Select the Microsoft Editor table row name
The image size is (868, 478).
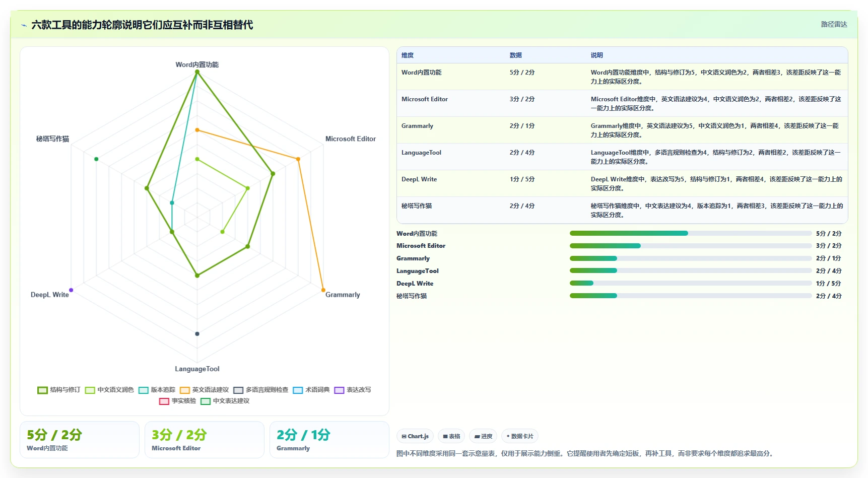[425, 99]
